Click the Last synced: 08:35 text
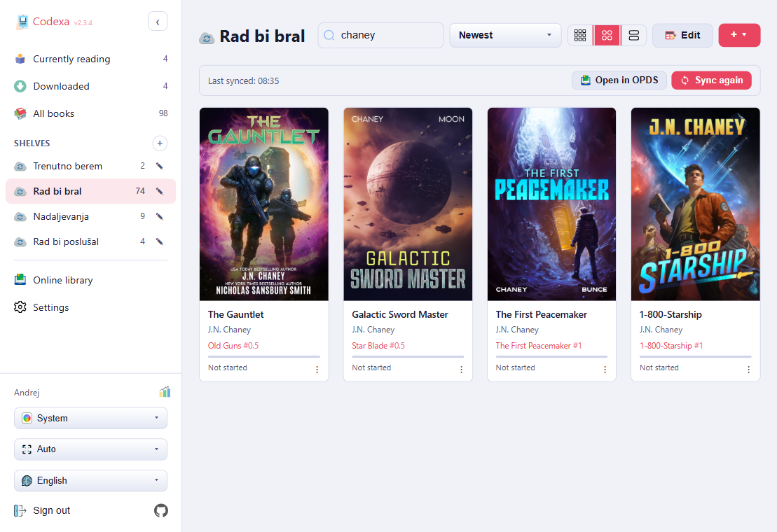 click(x=243, y=80)
